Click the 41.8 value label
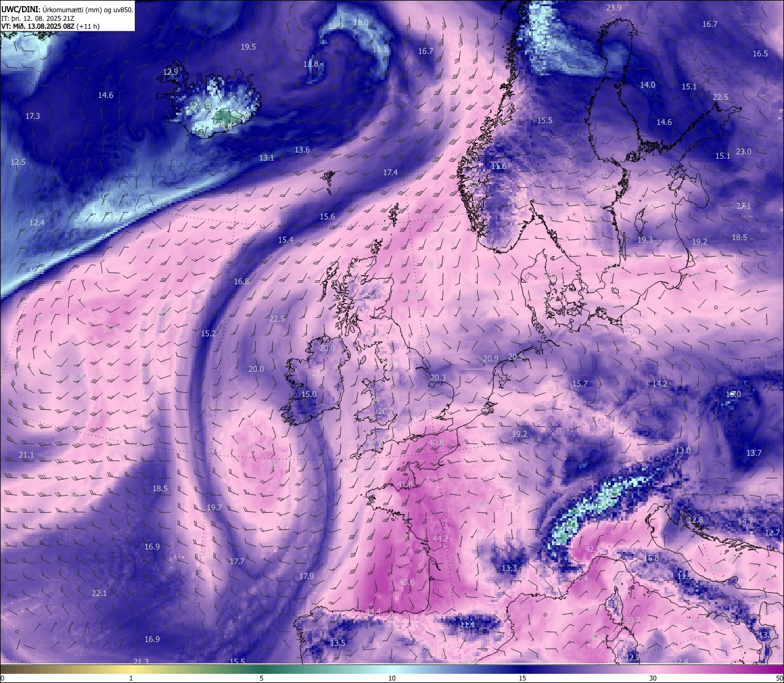The height and width of the screenshot is (683, 784). click(405, 485)
